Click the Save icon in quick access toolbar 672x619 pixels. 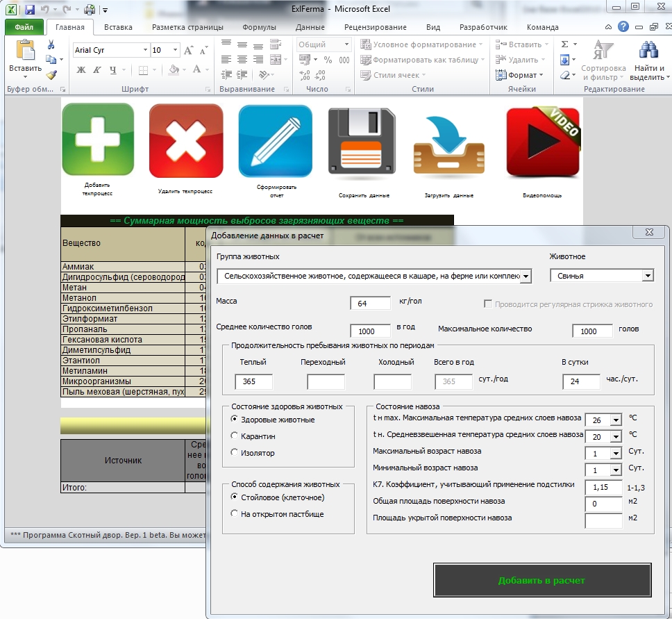point(30,10)
